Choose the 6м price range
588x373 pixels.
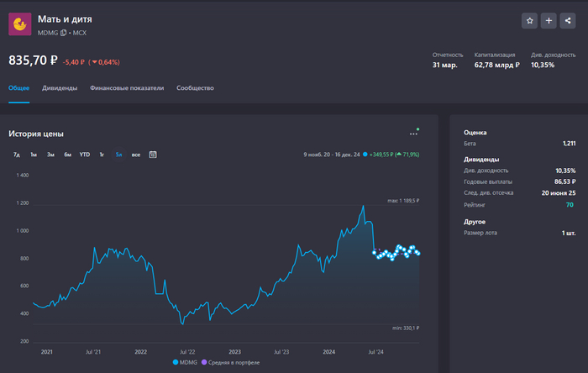click(x=67, y=155)
